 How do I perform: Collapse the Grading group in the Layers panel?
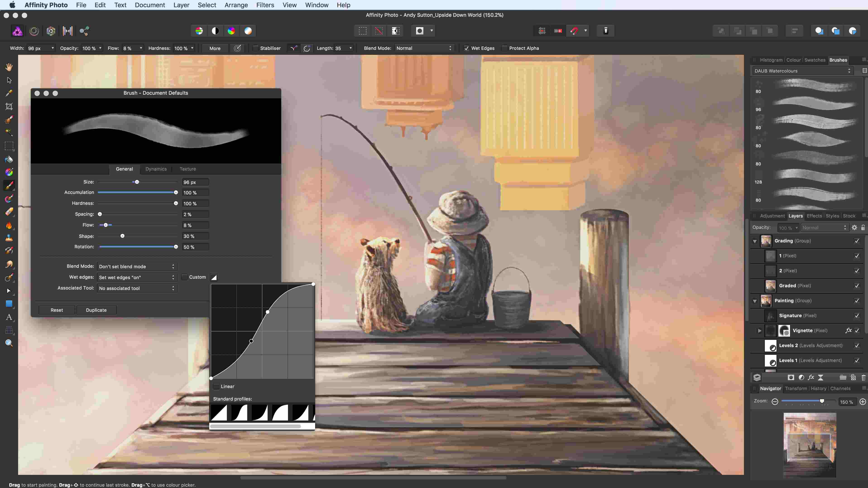click(755, 241)
